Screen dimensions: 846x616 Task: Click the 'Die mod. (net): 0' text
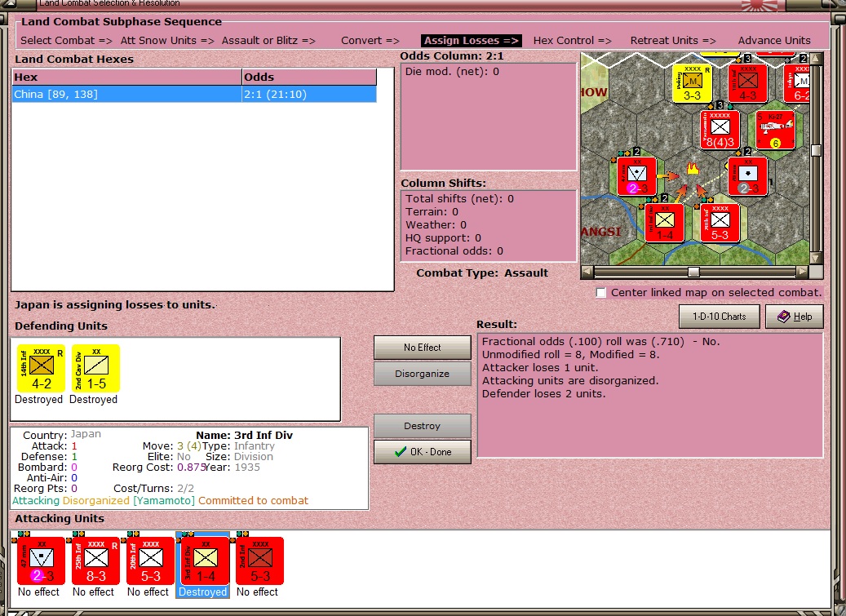click(x=452, y=72)
